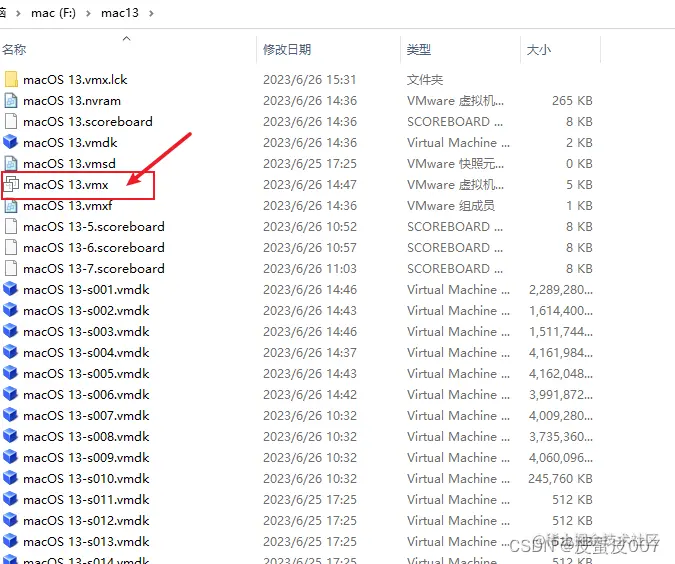Click the macOS 13-s007.vmdk disk icon

point(10,415)
